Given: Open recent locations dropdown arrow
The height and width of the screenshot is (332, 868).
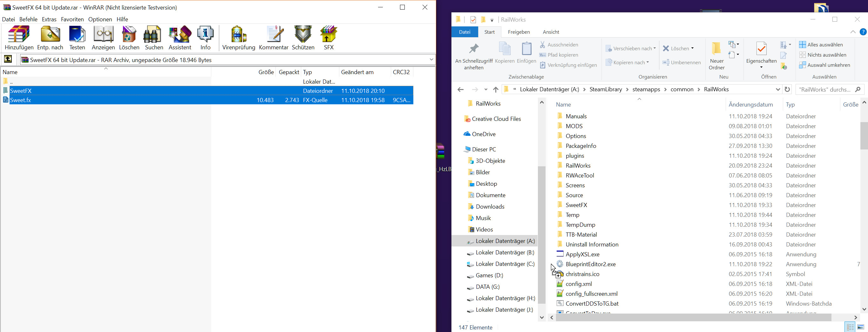Looking at the screenshot, I should [x=485, y=89].
